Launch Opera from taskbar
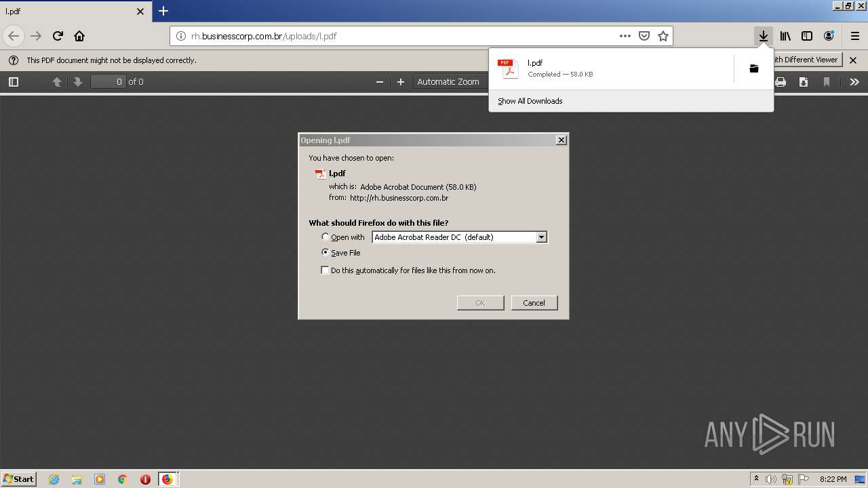 (x=145, y=479)
